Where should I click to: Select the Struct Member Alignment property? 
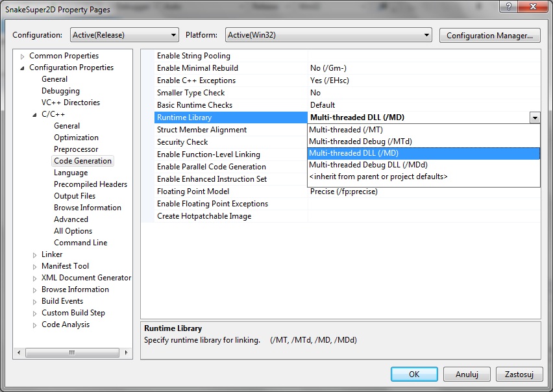231,130
